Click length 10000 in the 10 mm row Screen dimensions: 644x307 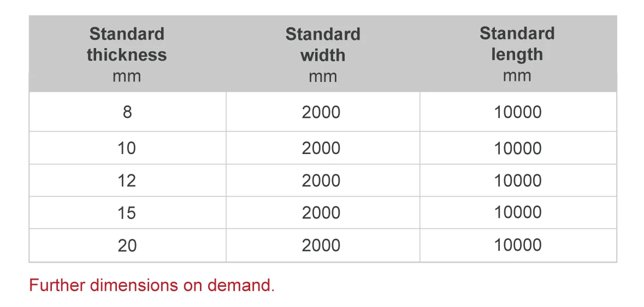click(517, 148)
